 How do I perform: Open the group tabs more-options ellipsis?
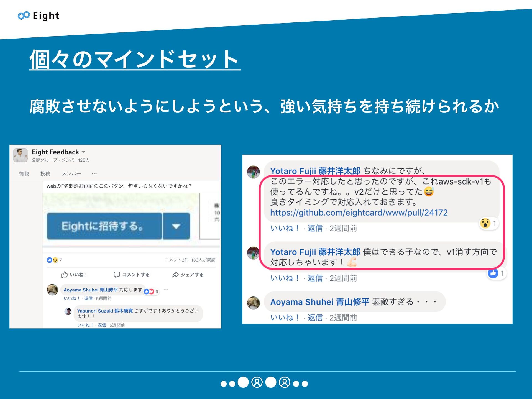pos(94,174)
